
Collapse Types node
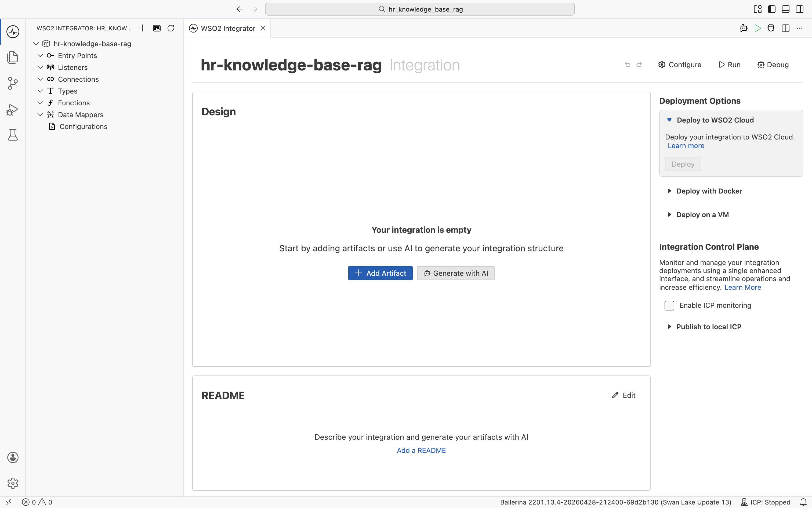pos(40,91)
